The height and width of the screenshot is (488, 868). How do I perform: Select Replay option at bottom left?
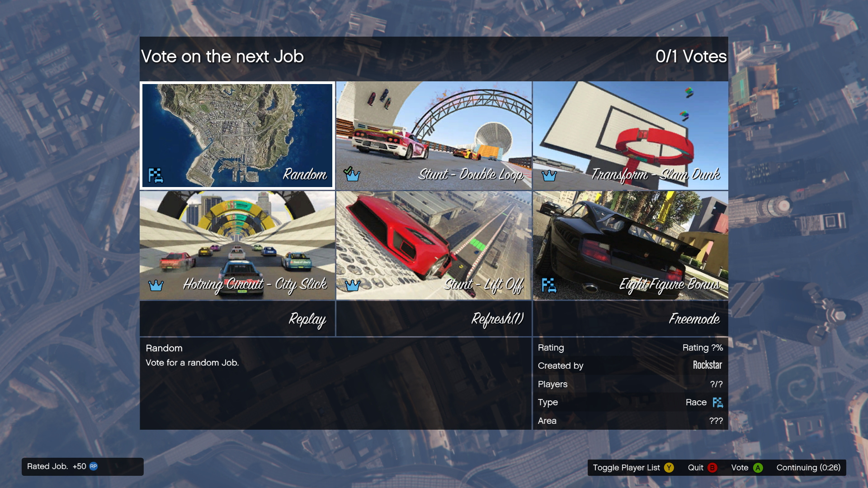pyautogui.click(x=237, y=318)
